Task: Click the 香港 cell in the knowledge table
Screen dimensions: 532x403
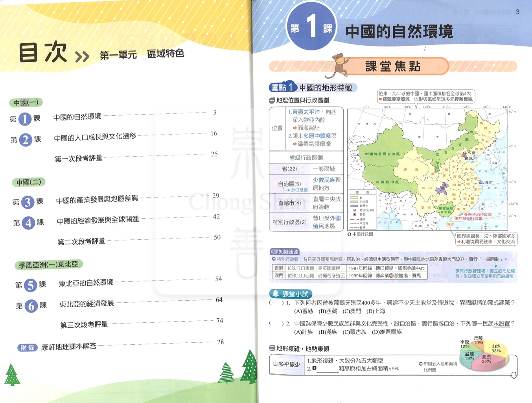Action: (279, 268)
